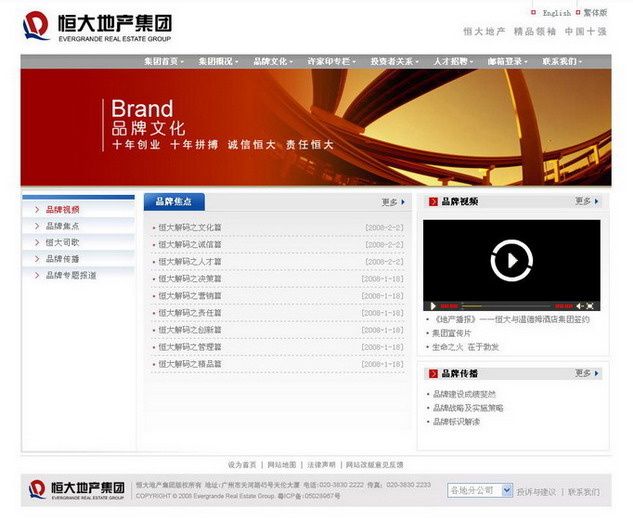The width and height of the screenshot is (633, 520).
Task: Open video 《地产播报》恒大与温德姆酒店集团签约
Action: point(511,319)
